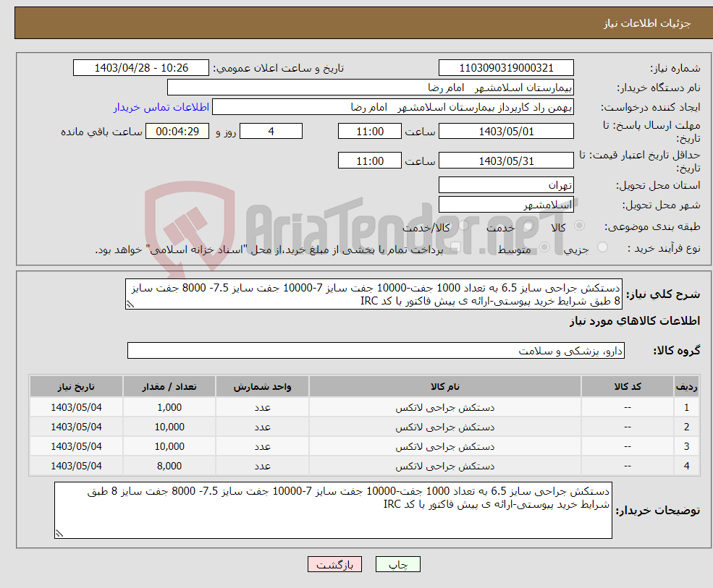Click quantity 1,000 in row 1
Screen dimensions: 713x588
(x=169, y=408)
